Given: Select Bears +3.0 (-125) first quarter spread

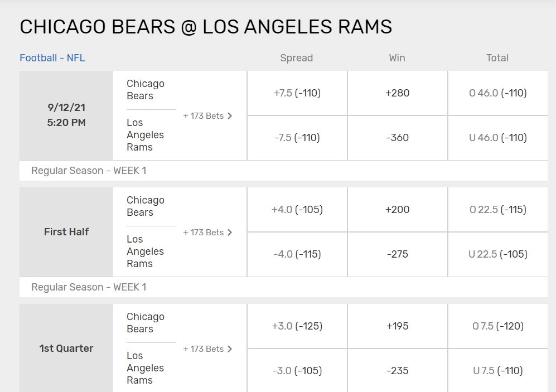Looking at the screenshot, I should point(297,326).
